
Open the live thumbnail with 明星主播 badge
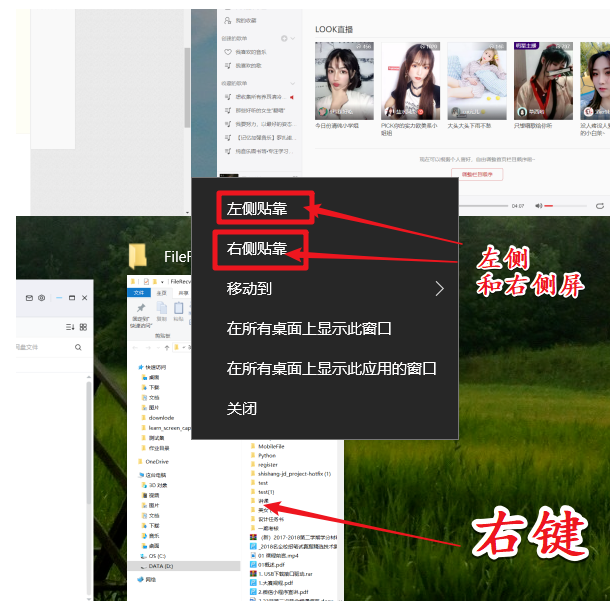pyautogui.click(x=543, y=81)
